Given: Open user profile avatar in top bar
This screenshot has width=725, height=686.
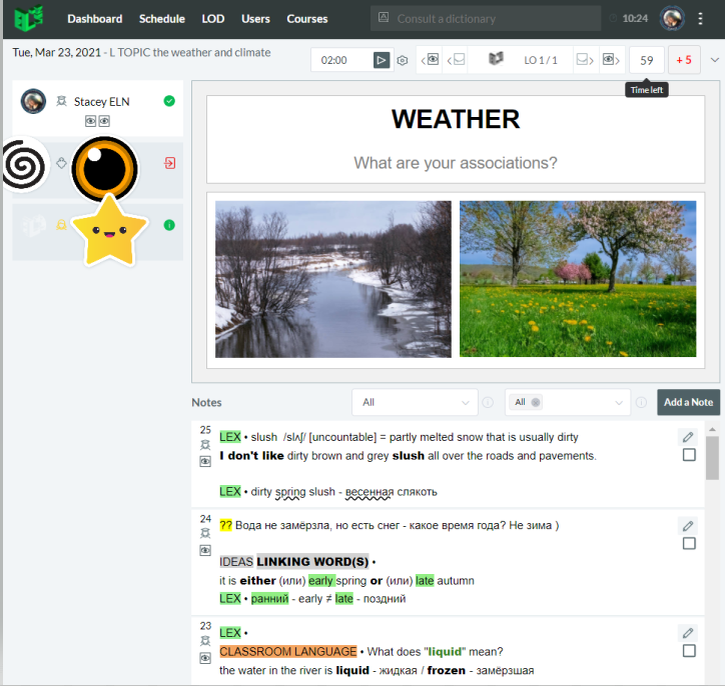Looking at the screenshot, I should 672,18.
